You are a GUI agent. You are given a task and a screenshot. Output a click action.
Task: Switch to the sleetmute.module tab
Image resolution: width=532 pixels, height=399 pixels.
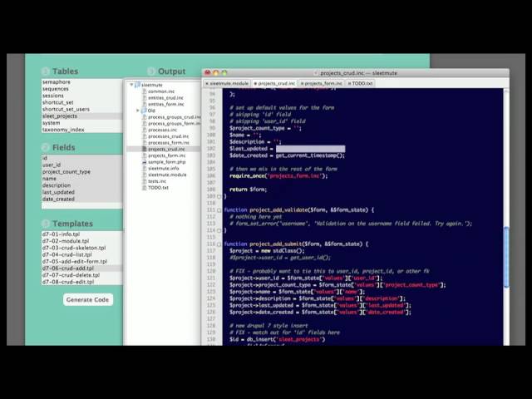pyautogui.click(x=229, y=83)
